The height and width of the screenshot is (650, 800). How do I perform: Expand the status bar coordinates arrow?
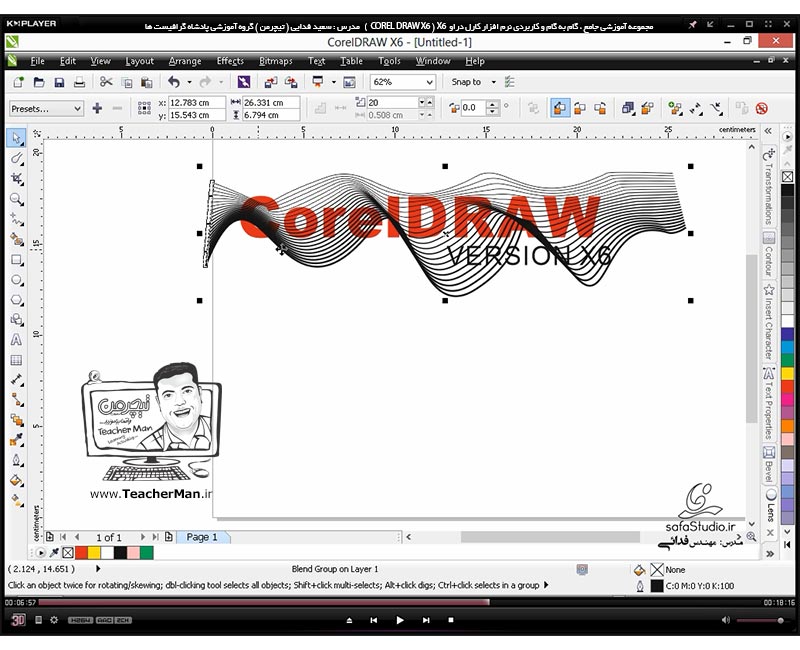98,569
